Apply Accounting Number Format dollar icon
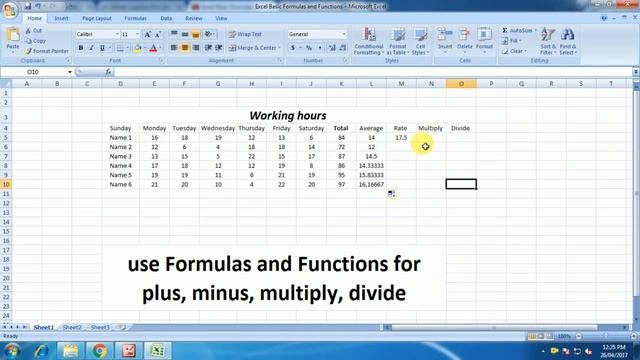The width and height of the screenshot is (640, 360). [293, 48]
